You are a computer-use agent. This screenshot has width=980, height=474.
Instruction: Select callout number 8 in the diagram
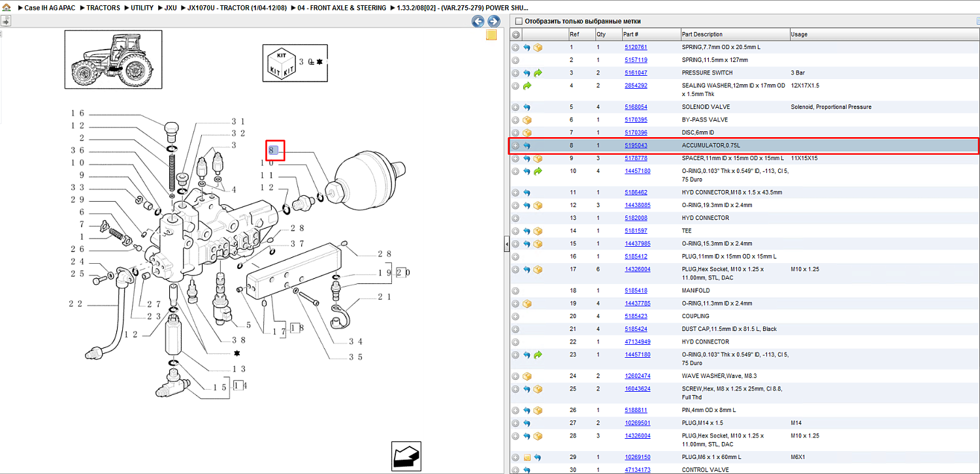[x=274, y=151]
